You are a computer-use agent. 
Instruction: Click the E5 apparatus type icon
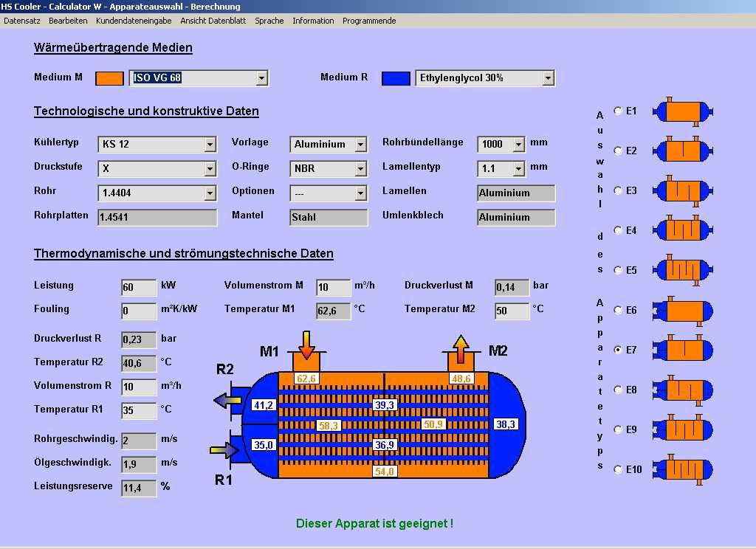coord(684,270)
